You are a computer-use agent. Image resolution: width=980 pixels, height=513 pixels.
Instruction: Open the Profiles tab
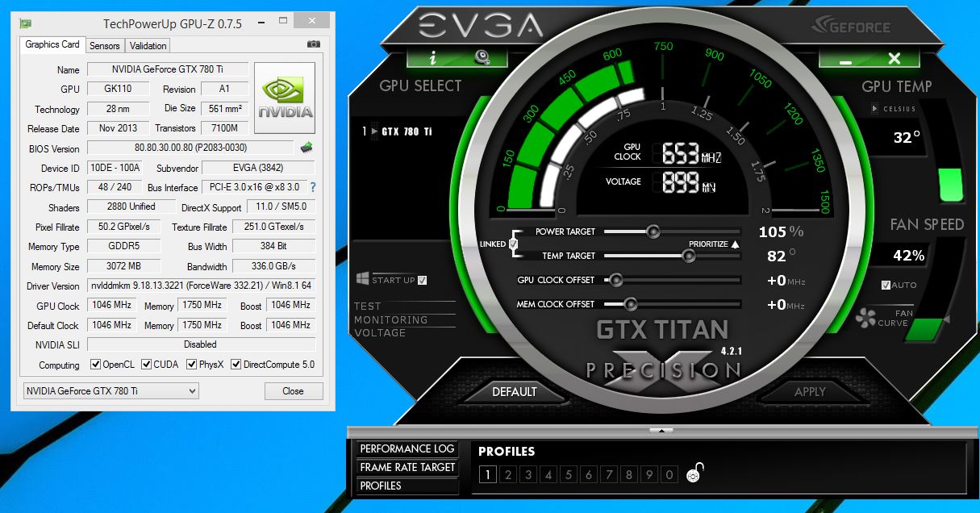pyautogui.click(x=407, y=486)
